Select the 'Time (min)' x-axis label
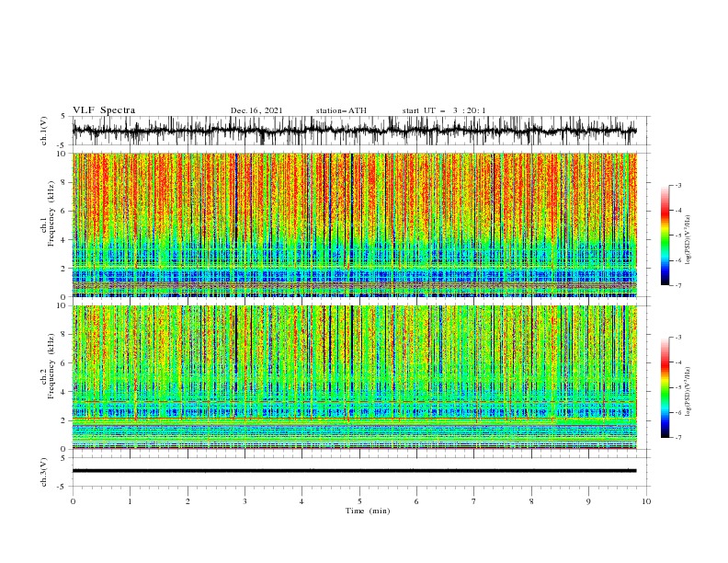Image resolution: width=728 pixels, height=563 pixels. (368, 511)
